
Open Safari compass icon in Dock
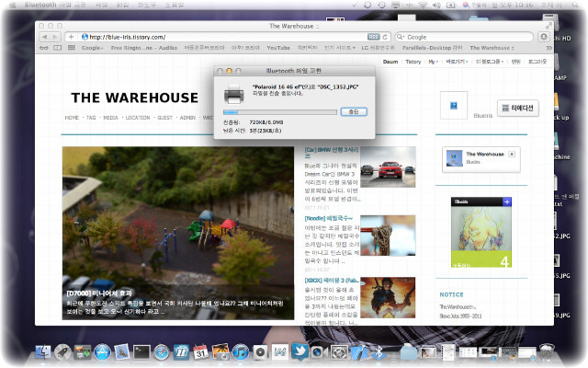pos(162,352)
